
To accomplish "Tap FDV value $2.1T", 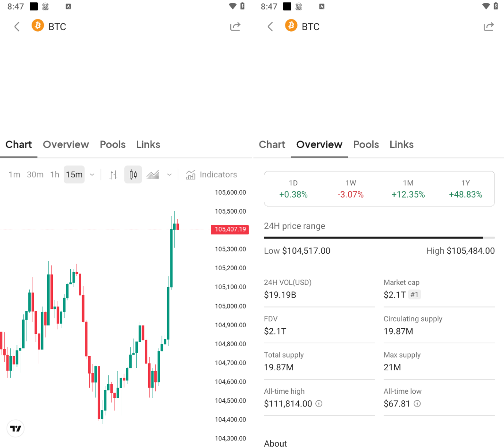I will [275, 331].
